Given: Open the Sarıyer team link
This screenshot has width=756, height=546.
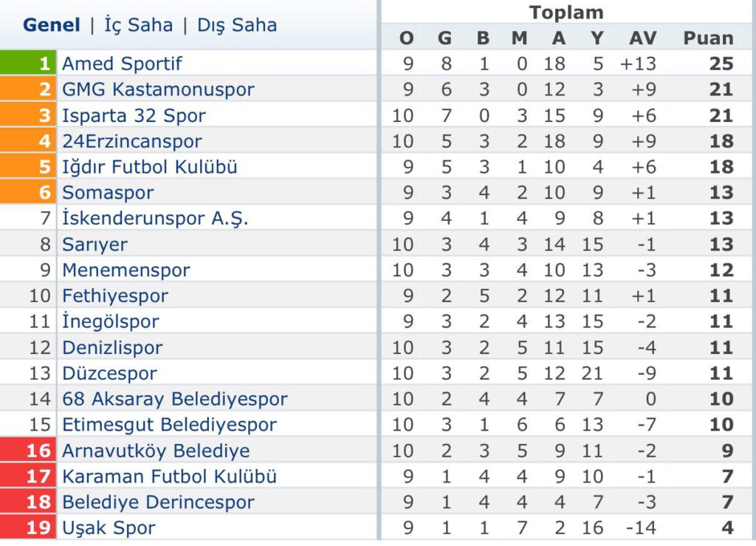Looking at the screenshot, I should coord(95,245).
